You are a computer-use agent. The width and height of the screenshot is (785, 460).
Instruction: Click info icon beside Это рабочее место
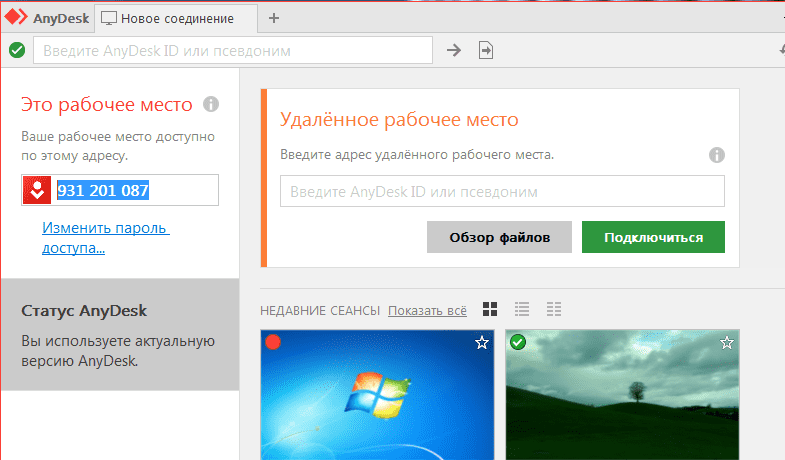coord(211,104)
